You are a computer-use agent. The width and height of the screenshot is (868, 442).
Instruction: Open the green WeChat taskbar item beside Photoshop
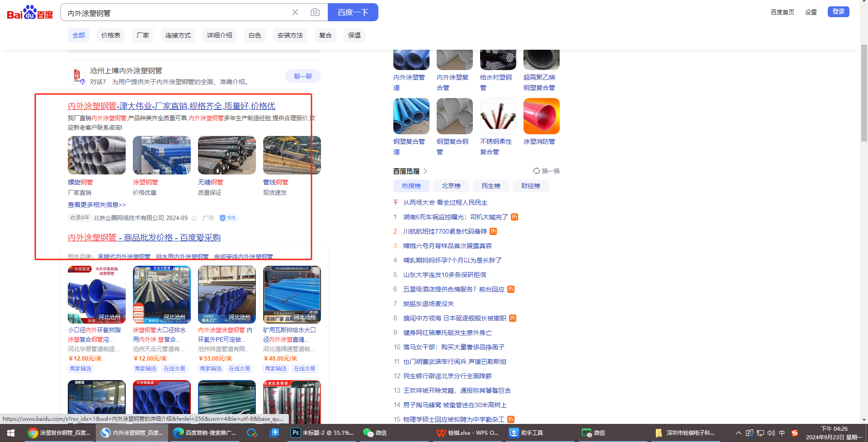(x=375, y=433)
